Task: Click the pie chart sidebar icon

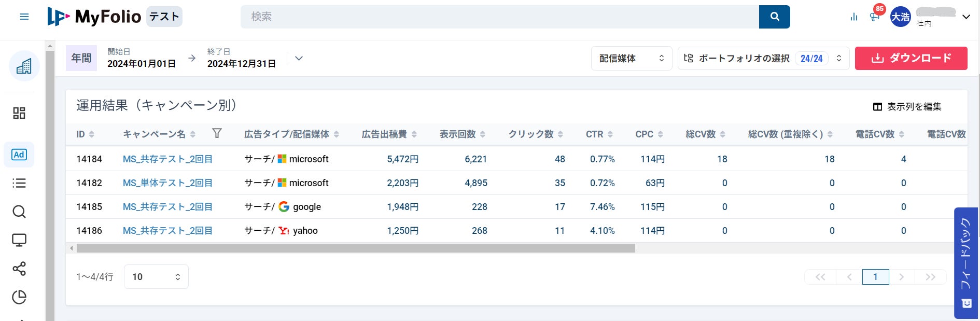Action: click(x=19, y=297)
